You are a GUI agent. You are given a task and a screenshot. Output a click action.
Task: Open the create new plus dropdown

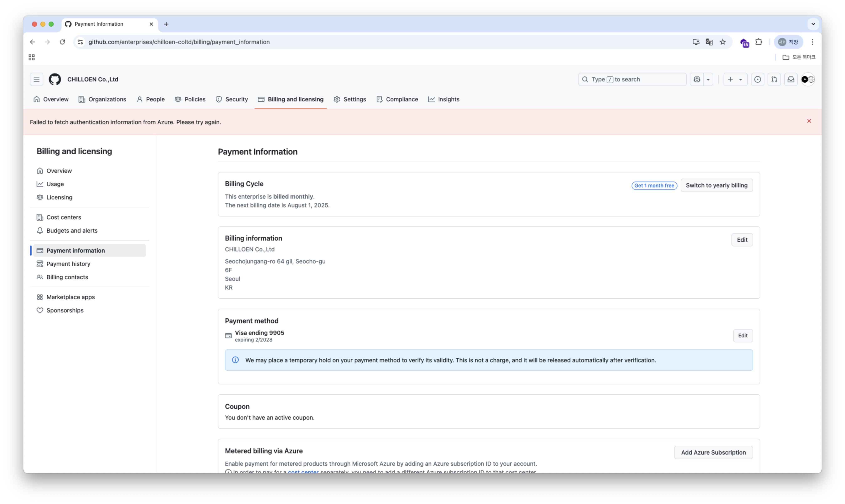735,79
